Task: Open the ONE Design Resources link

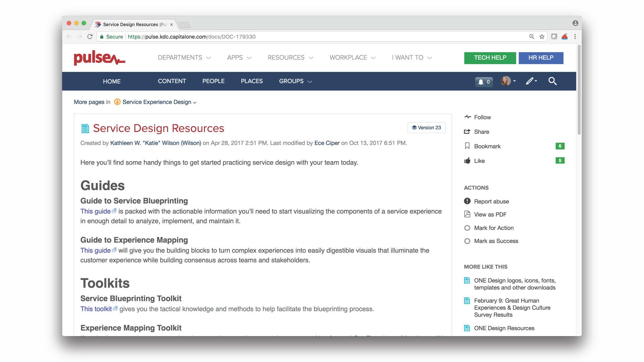Action: pyautogui.click(x=504, y=328)
